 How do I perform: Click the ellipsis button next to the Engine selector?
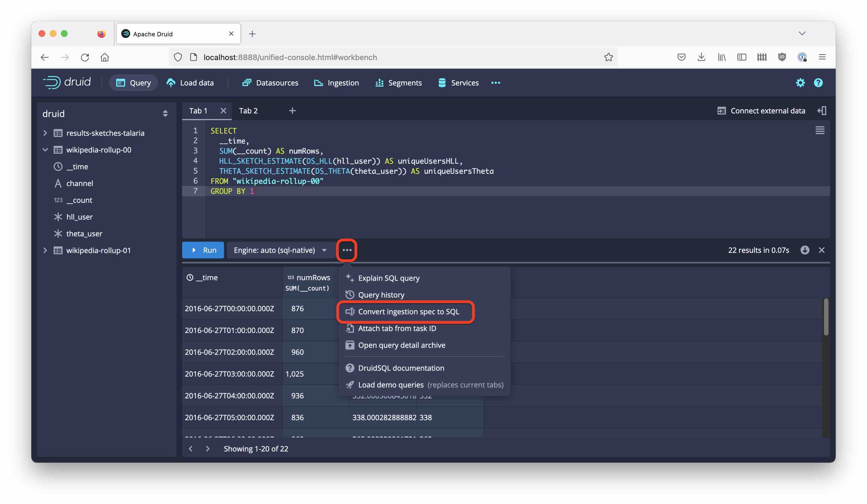click(347, 250)
